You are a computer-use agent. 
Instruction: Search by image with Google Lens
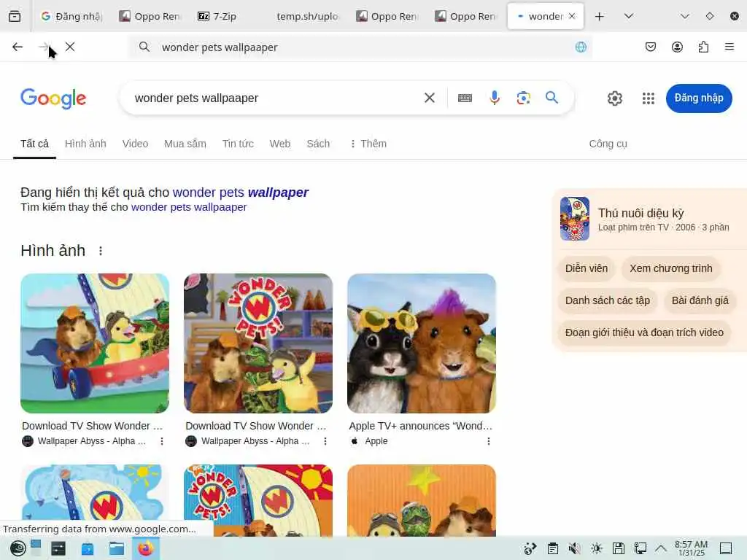point(523,98)
